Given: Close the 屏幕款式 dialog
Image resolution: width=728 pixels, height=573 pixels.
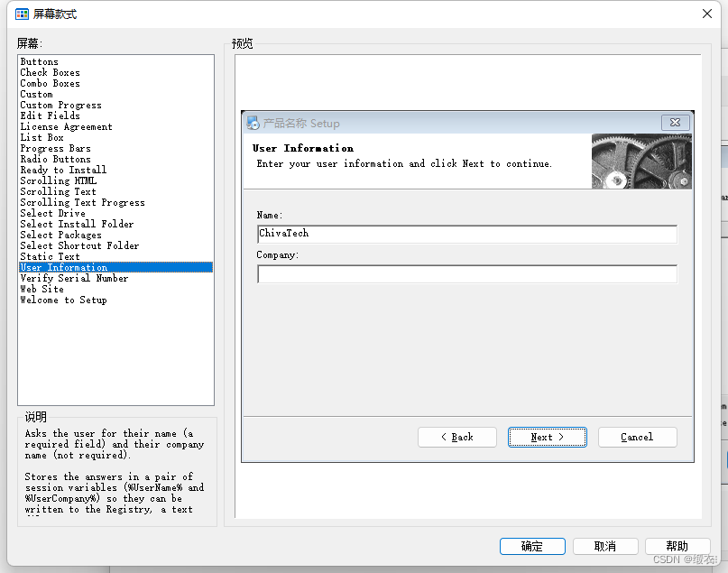Looking at the screenshot, I should pyautogui.click(x=706, y=14).
